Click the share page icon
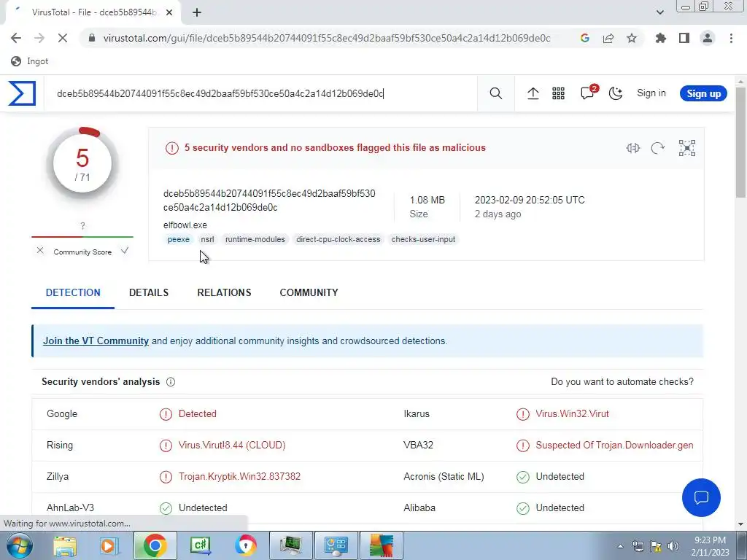Image resolution: width=747 pixels, height=560 pixels. 608,38
